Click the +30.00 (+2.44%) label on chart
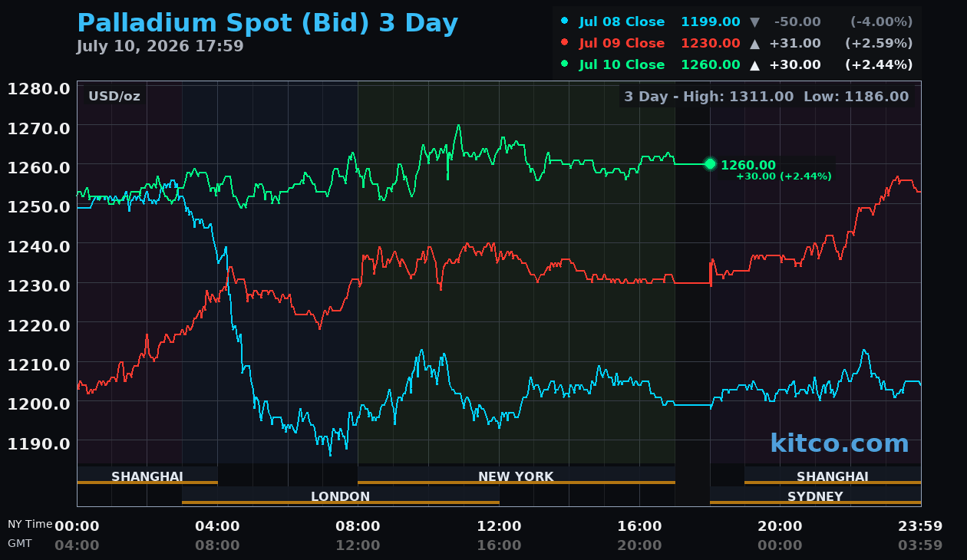The width and height of the screenshot is (967, 560). (x=784, y=176)
